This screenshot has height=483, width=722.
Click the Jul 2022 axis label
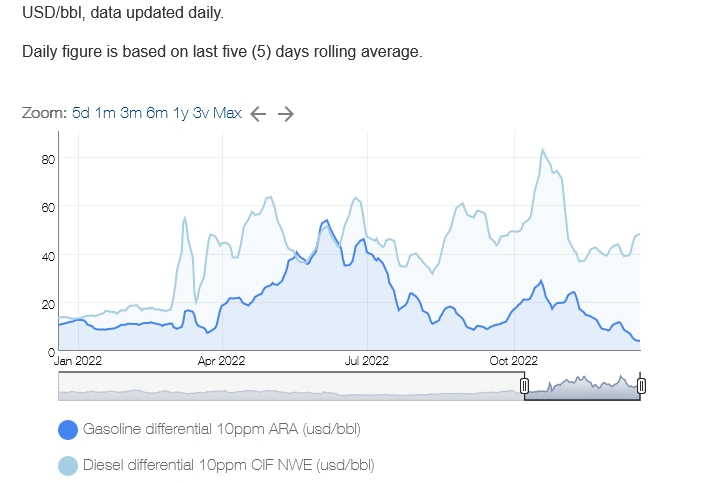coord(367,361)
